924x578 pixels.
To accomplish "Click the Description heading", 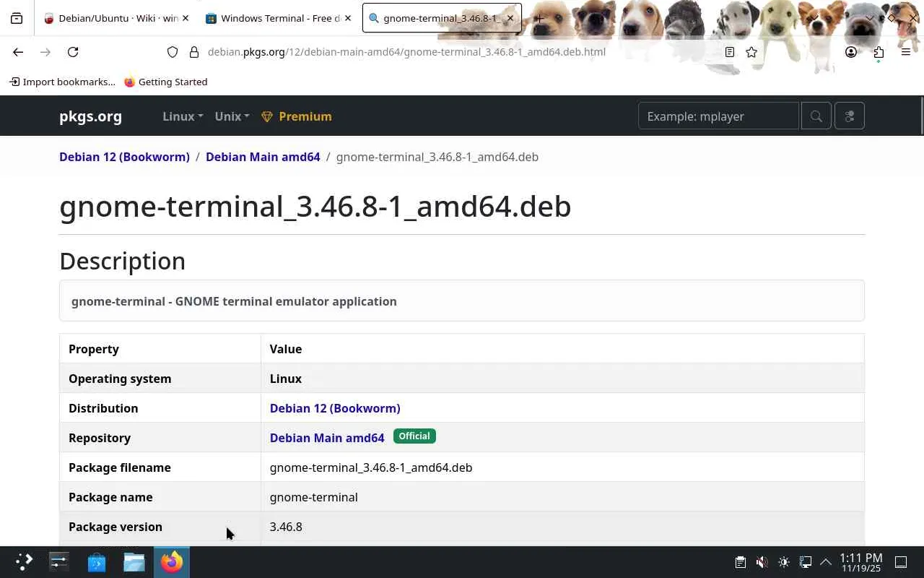I will coord(123,261).
